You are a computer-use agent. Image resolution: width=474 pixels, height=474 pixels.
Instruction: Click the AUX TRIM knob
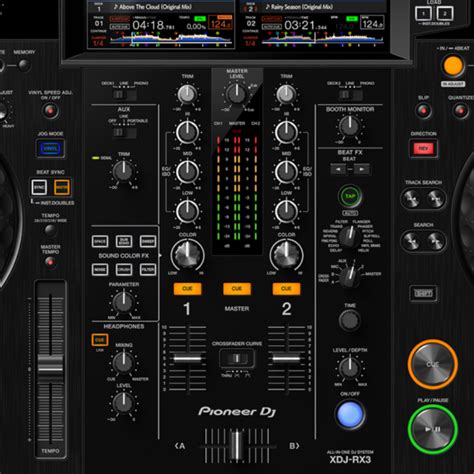coord(123,171)
